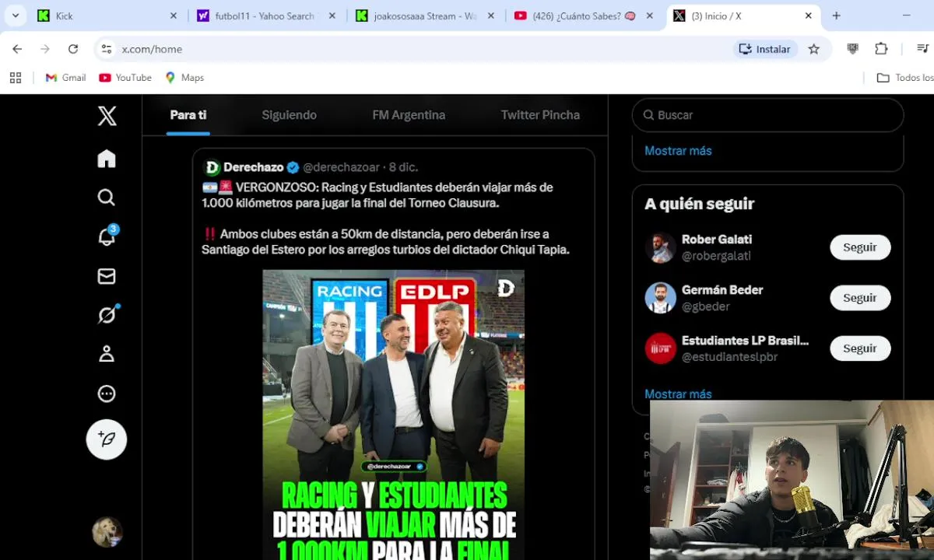Open YouTube bookmark
934x560 pixels.
pos(125,78)
